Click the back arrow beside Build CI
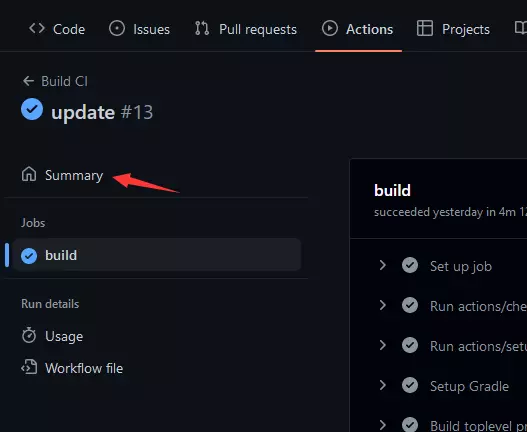Image resolution: width=527 pixels, height=432 pixels. click(28, 81)
